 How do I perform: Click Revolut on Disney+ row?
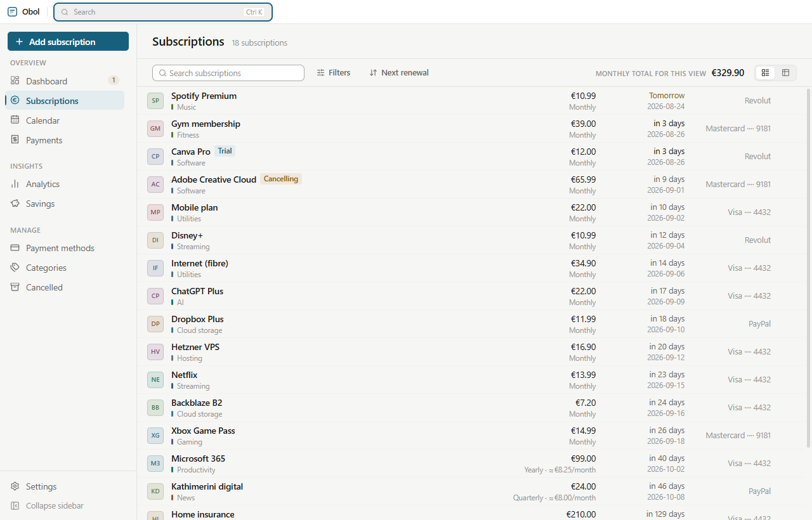click(757, 240)
